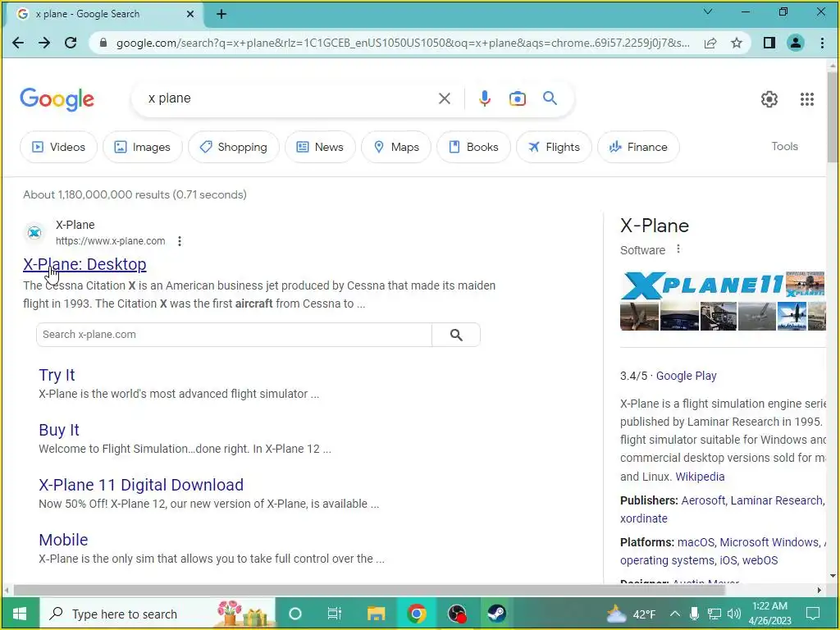Filter results by Flights
840x630 pixels.
coord(554,147)
